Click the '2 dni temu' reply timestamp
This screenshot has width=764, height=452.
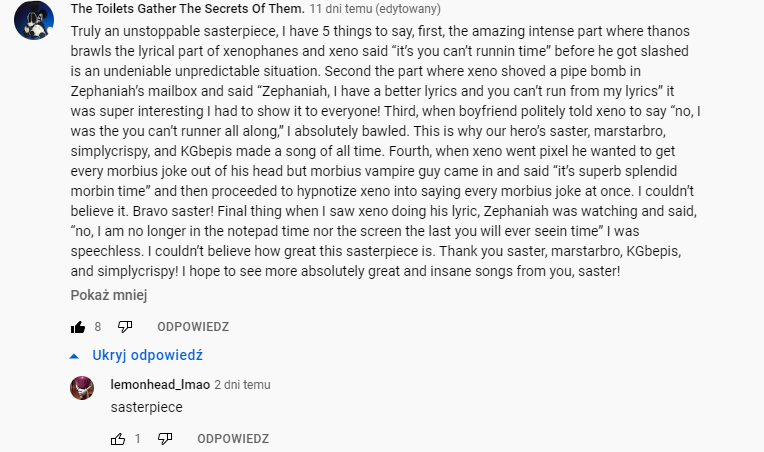[x=242, y=384]
